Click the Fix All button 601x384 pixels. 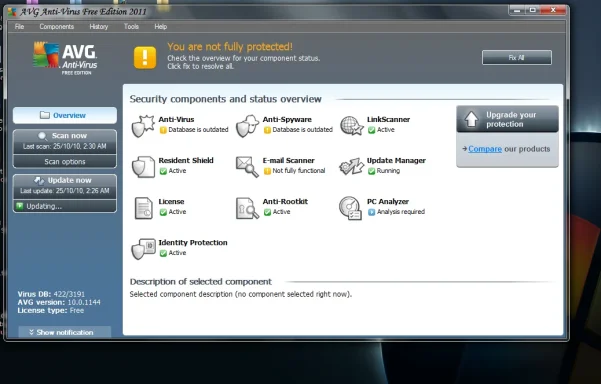(x=517, y=57)
